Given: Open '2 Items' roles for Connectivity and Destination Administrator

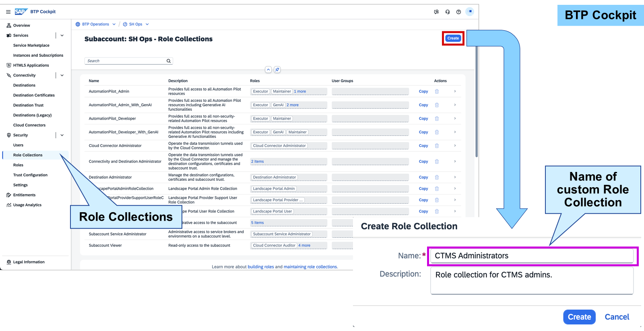Looking at the screenshot, I should [258, 161].
